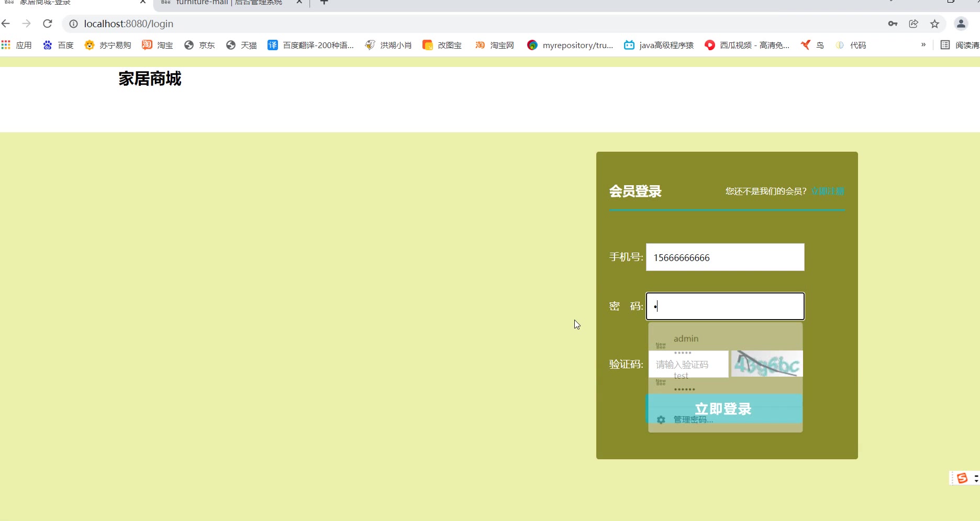Screen dimensions: 980x521
Task: Click the 立即注册 register link
Action: point(827,191)
